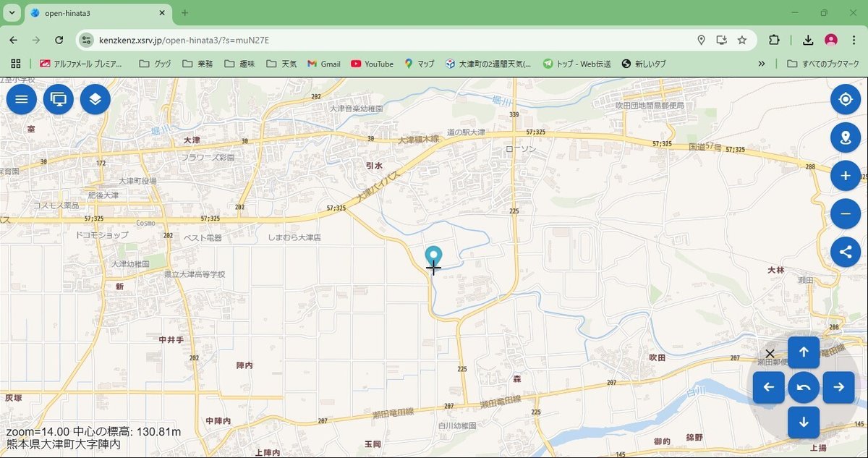868x458 pixels.
Task: Click 県立大津高等学校 map label
Action: (x=195, y=274)
